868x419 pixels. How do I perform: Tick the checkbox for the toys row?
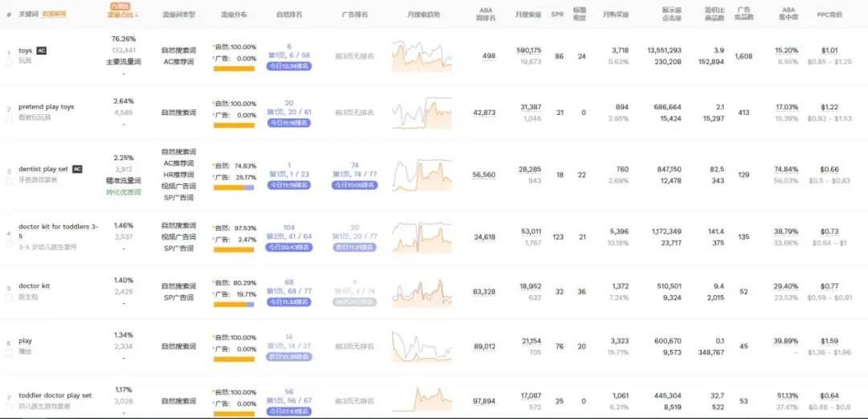(9, 63)
